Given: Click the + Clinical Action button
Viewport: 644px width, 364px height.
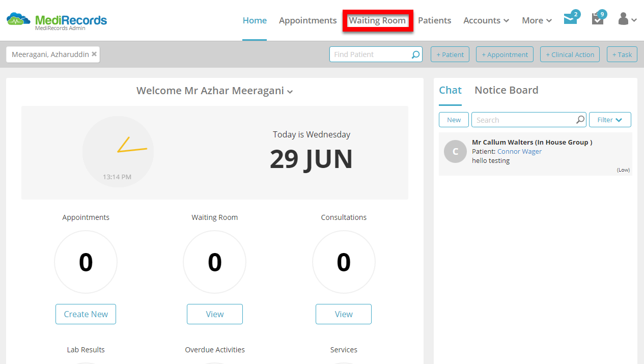Looking at the screenshot, I should (x=570, y=54).
